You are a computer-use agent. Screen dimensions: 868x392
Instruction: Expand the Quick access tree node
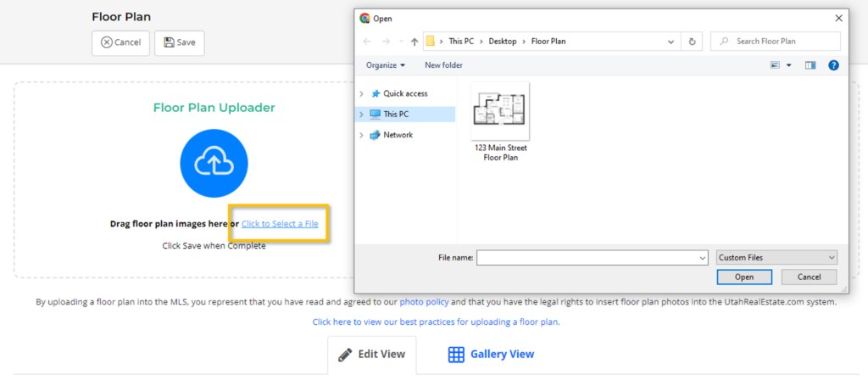pyautogui.click(x=362, y=93)
